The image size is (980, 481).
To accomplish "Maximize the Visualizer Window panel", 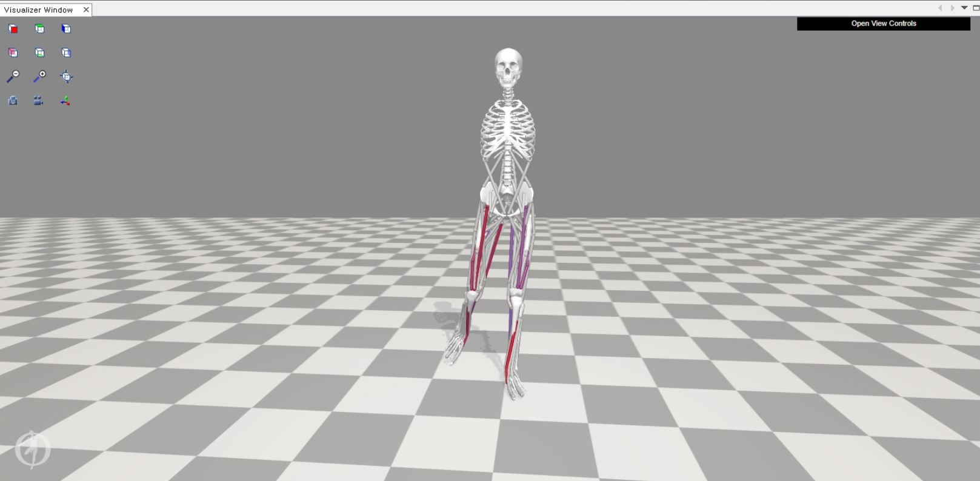I will coord(976,8).
